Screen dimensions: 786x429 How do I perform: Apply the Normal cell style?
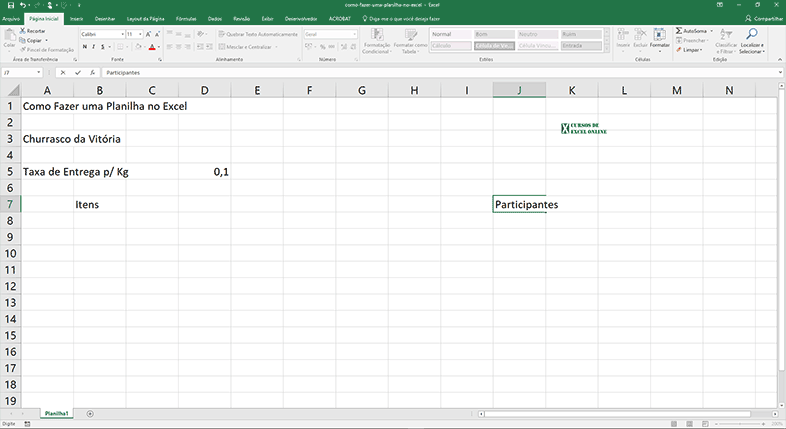(x=451, y=34)
